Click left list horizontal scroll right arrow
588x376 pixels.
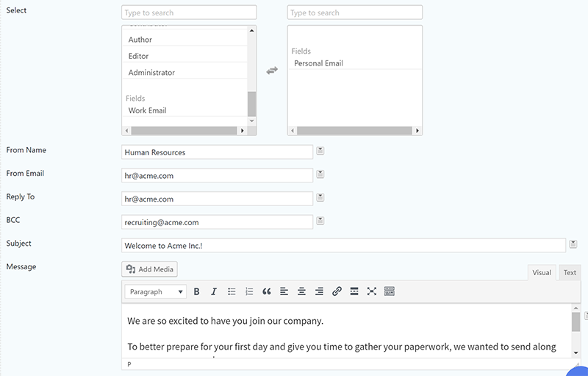point(243,130)
